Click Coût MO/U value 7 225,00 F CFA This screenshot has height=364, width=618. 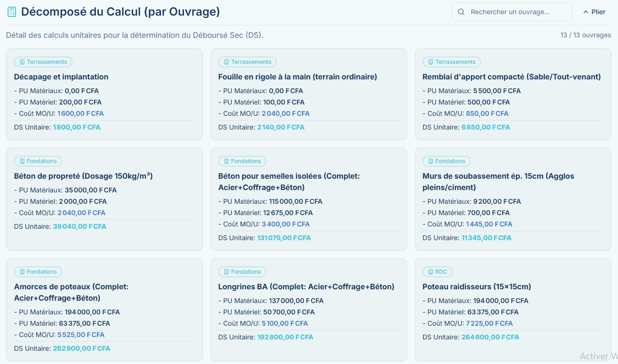489,323
